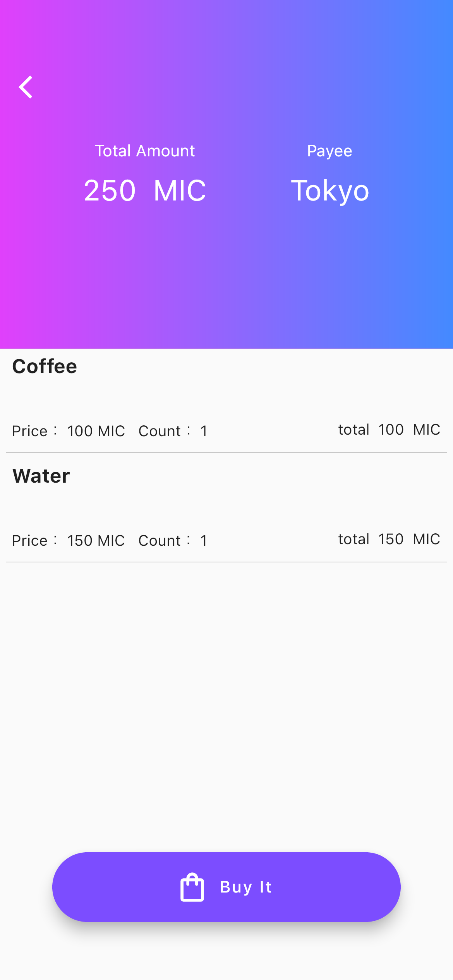
Task: Click Coffee's 100 MIC price value
Action: 96,431
